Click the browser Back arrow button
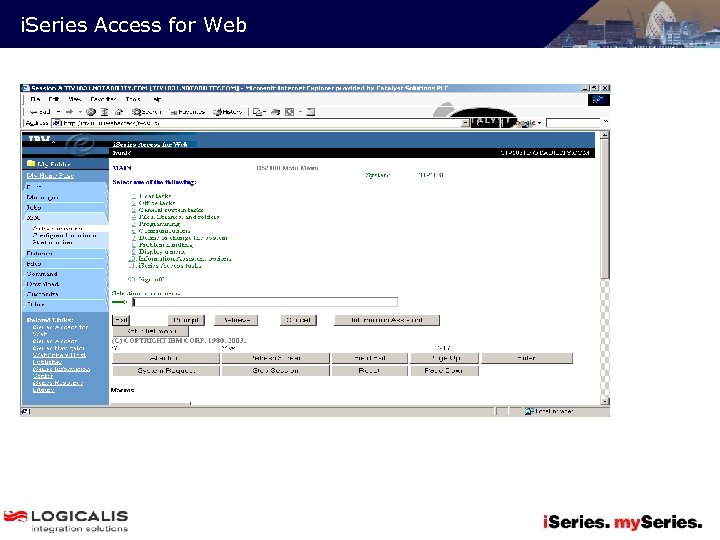The height and width of the screenshot is (540, 720). (40, 112)
